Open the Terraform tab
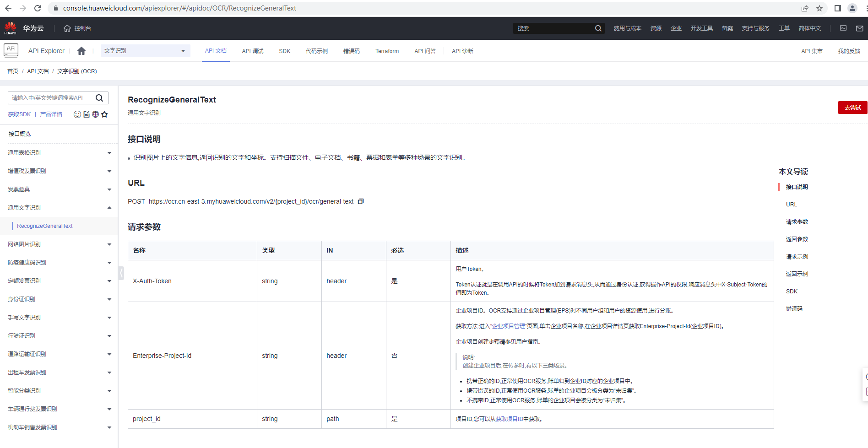Screen dimensions: 868x448 (387, 51)
